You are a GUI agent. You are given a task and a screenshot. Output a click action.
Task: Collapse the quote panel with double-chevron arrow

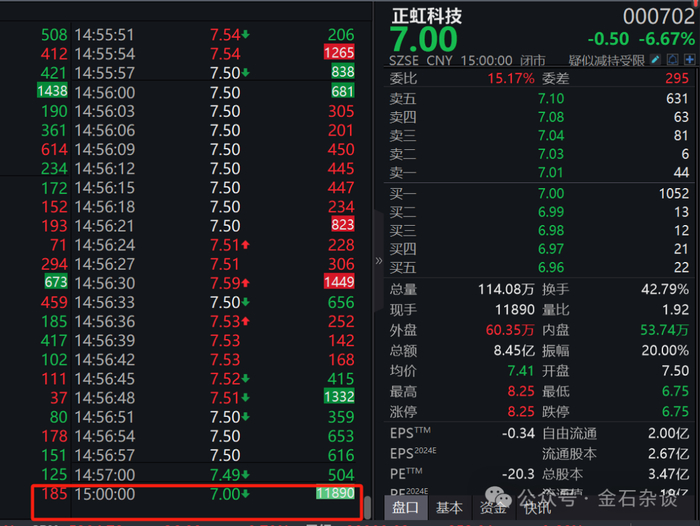pyautogui.click(x=379, y=261)
